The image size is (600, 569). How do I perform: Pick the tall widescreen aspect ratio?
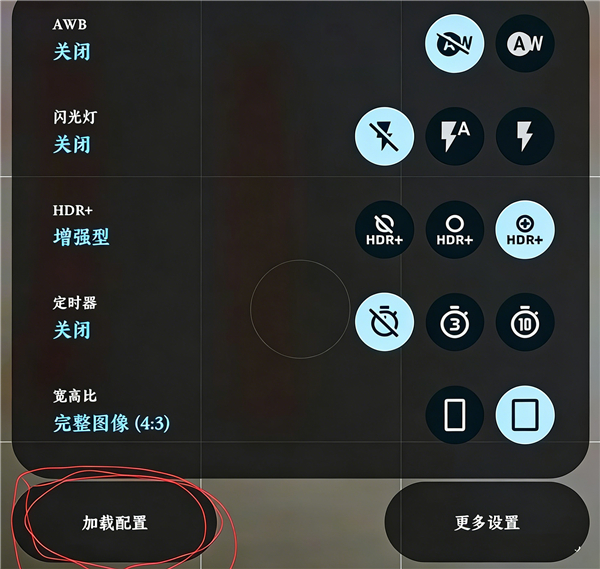[455, 415]
